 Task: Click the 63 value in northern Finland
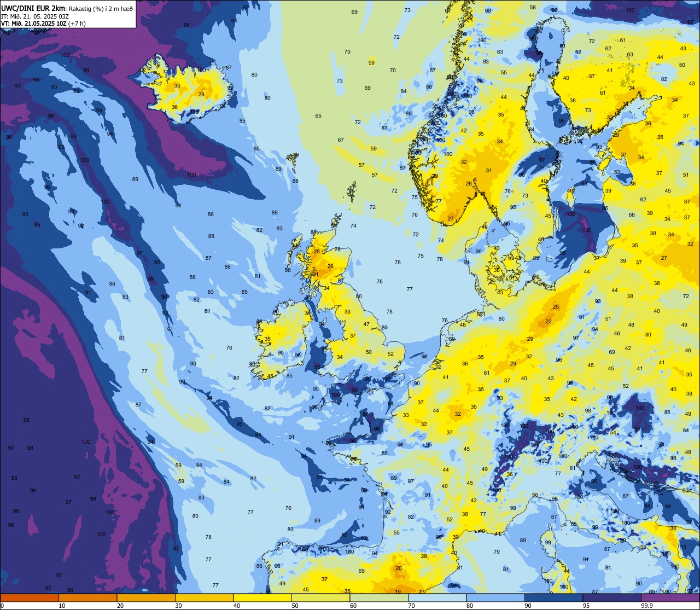630,55
